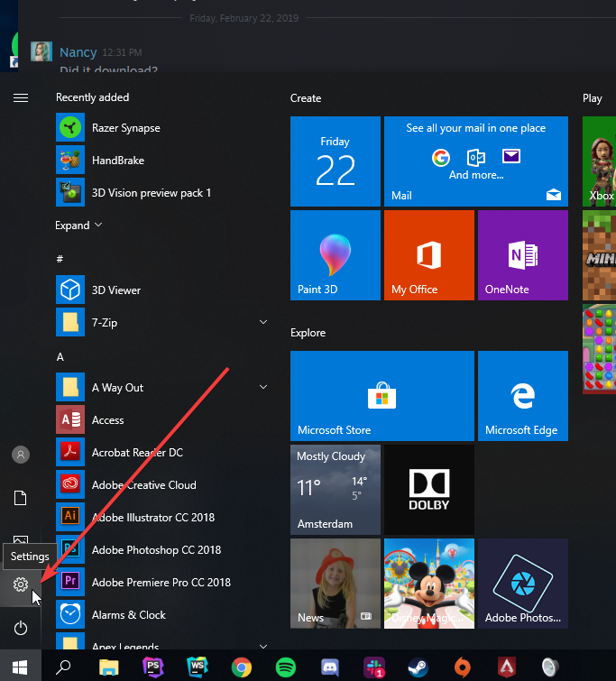
Task: Open the user account icon
Action: pos(21,455)
